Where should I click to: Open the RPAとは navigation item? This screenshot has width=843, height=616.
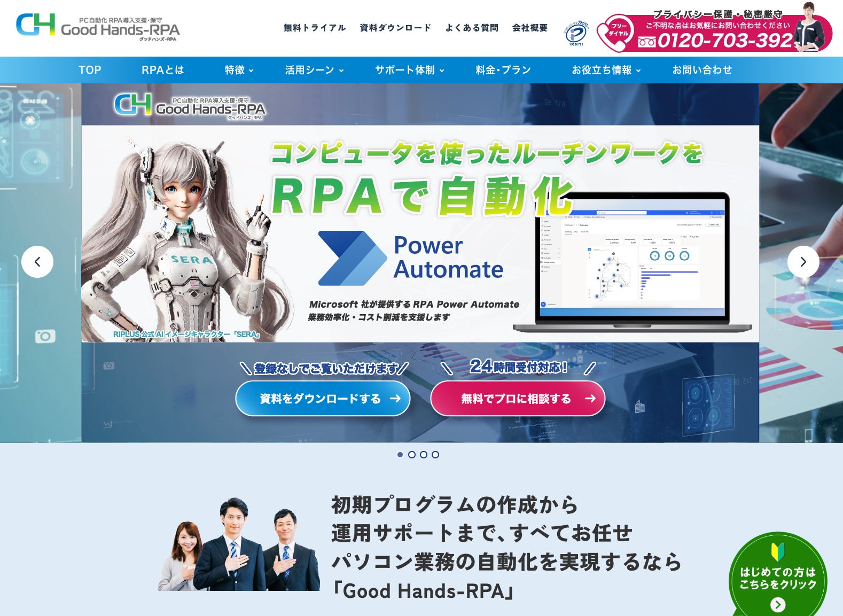(162, 70)
